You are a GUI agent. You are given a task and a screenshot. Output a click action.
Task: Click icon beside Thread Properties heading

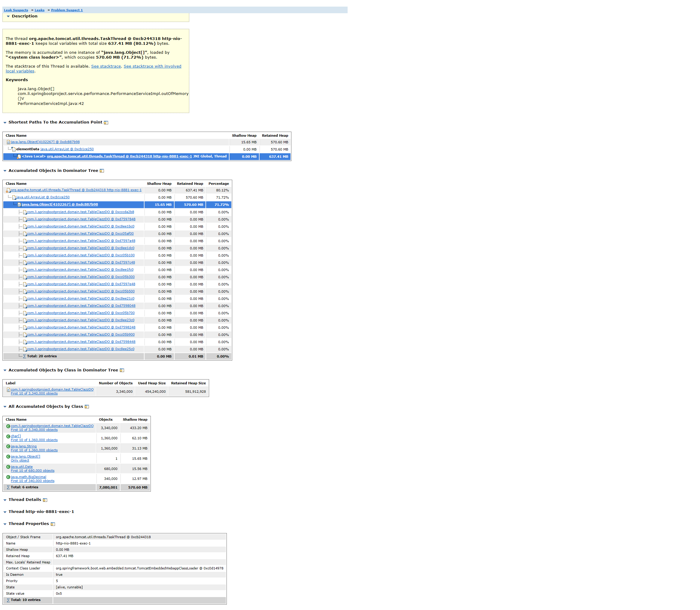click(x=53, y=524)
